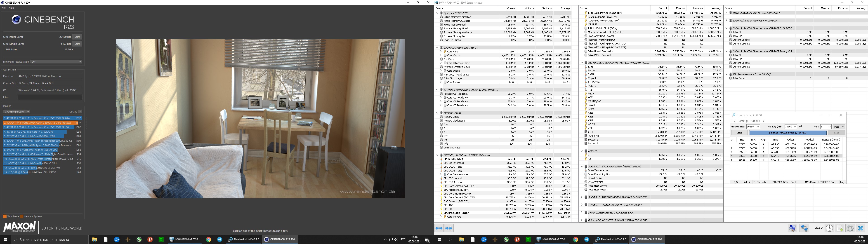The width and height of the screenshot is (868, 244).
Task: Open Cinebench Help menu
Action: (x=11, y=7)
